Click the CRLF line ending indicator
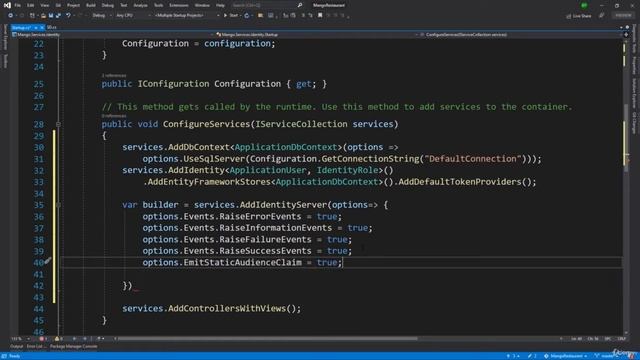This screenshot has width=640, height=360. (x=622, y=339)
